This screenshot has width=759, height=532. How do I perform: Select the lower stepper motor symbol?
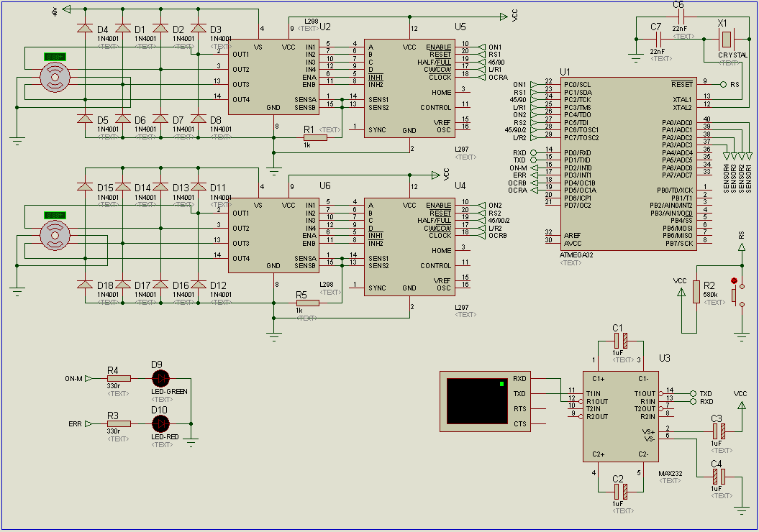[55, 234]
